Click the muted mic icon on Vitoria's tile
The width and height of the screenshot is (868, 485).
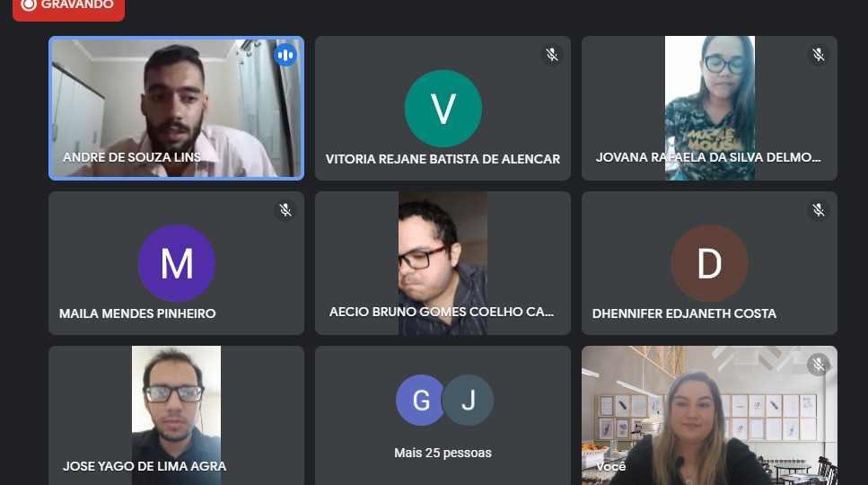tap(552, 54)
